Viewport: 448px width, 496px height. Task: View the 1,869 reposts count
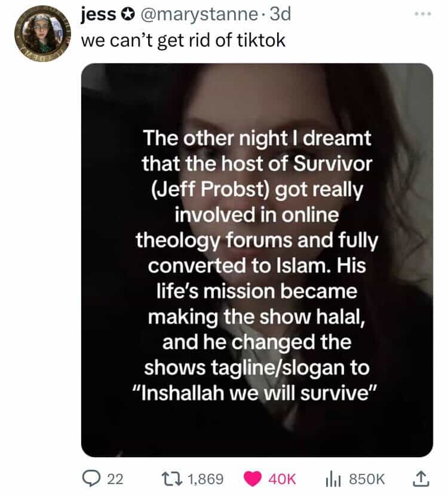(x=206, y=479)
